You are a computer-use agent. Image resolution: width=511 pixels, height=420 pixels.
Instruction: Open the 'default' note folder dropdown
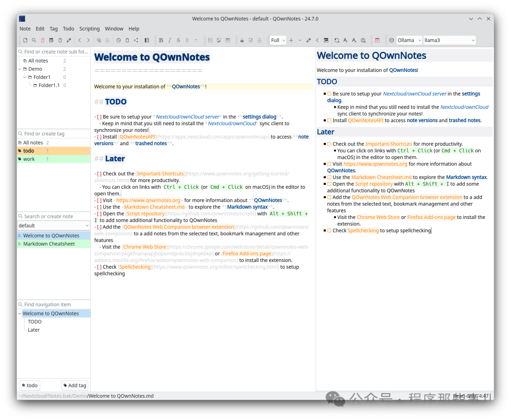tap(54, 226)
